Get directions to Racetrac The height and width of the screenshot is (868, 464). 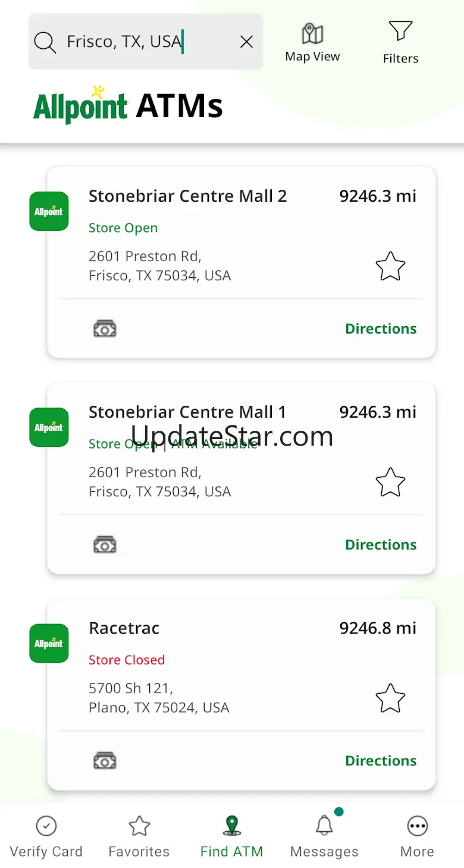point(381,760)
